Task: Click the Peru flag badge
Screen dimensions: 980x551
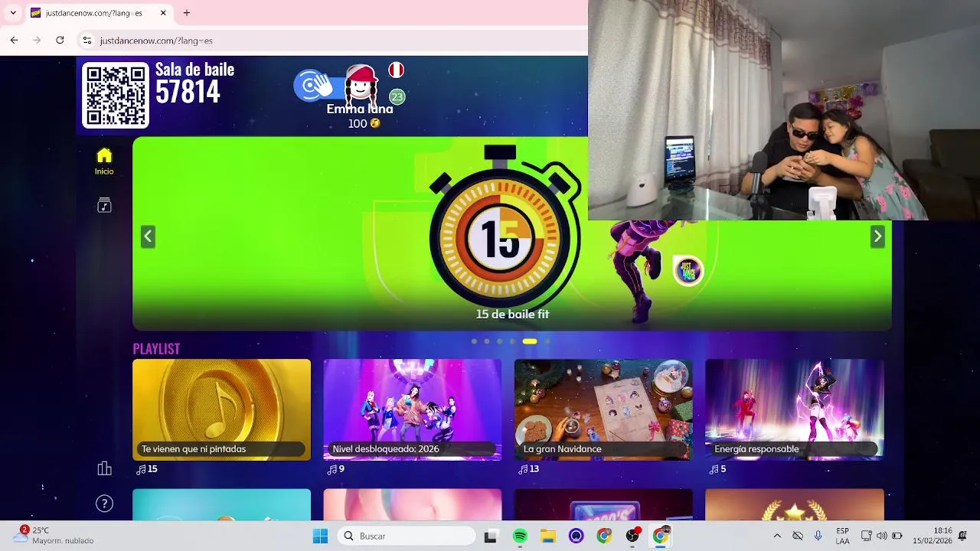Action: point(396,70)
